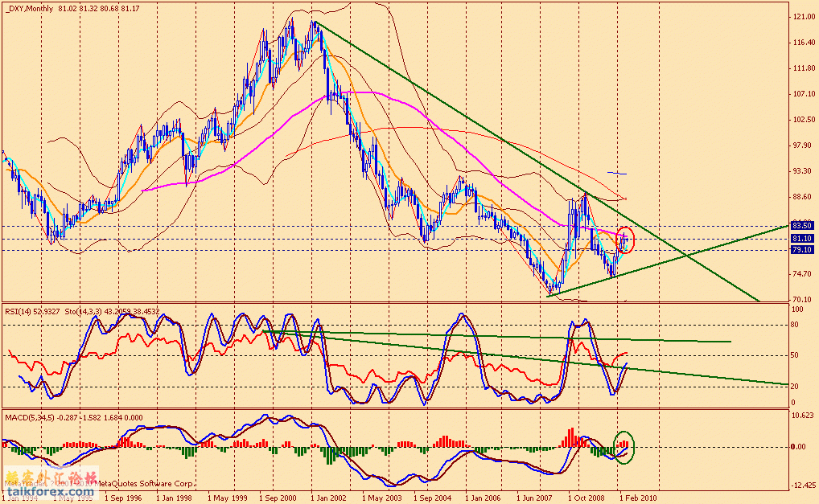The width and height of the screenshot is (819, 504).
Task: Click the 74.70 price axis label
Action: pos(802,274)
